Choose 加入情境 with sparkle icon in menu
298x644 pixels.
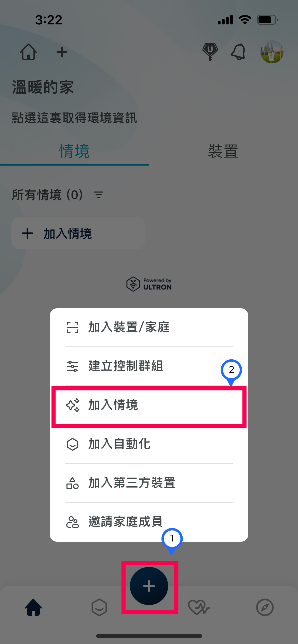[149, 405]
